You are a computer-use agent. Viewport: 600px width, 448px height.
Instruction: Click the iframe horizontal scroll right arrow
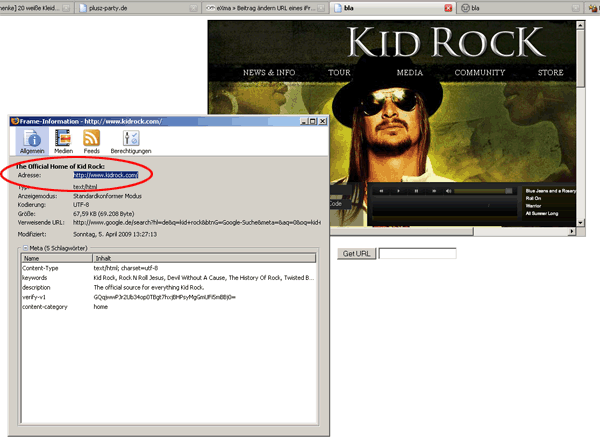pyautogui.click(x=572, y=231)
